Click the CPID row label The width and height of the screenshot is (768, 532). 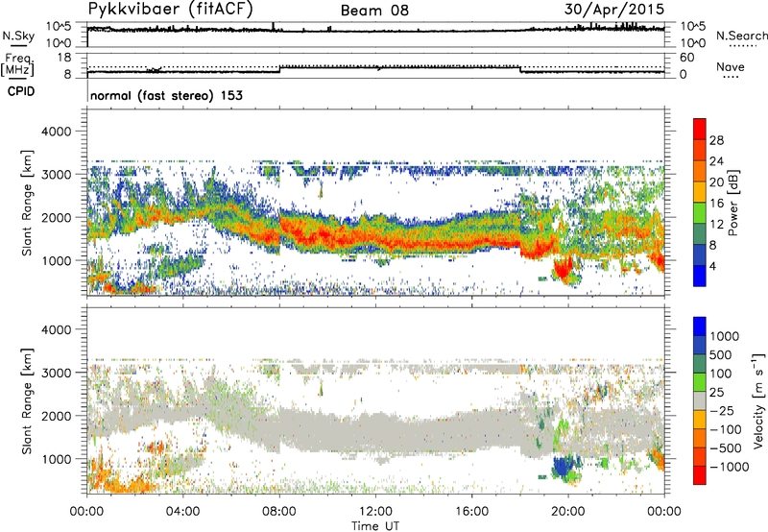pyautogui.click(x=21, y=91)
